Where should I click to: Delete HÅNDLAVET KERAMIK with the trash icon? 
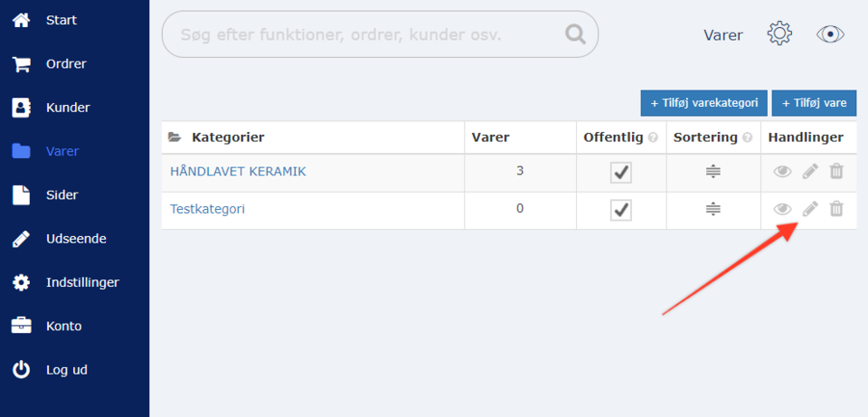coord(837,171)
